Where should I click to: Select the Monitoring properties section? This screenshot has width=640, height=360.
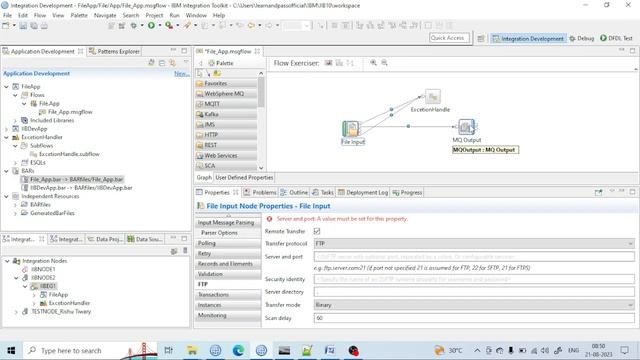click(228, 316)
